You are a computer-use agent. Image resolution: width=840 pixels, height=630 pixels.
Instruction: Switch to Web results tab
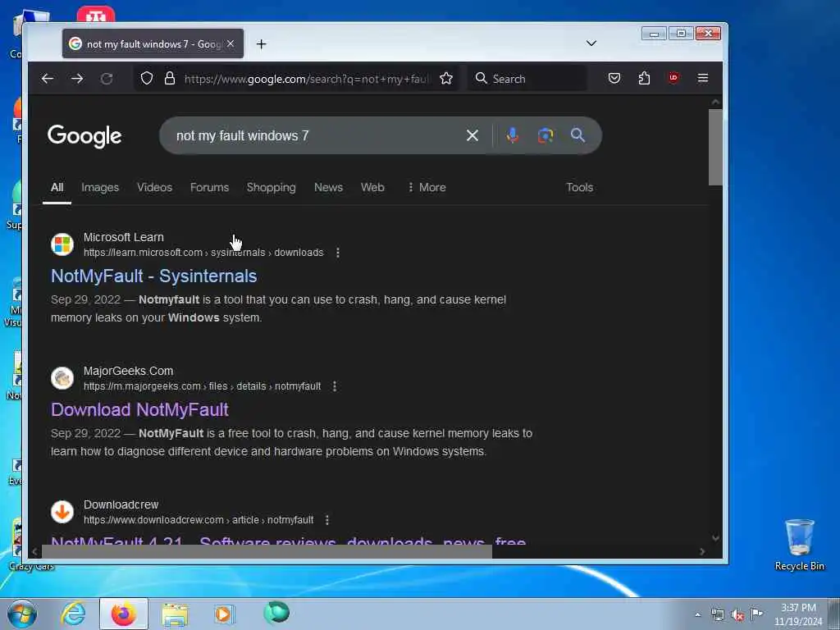[372, 188]
